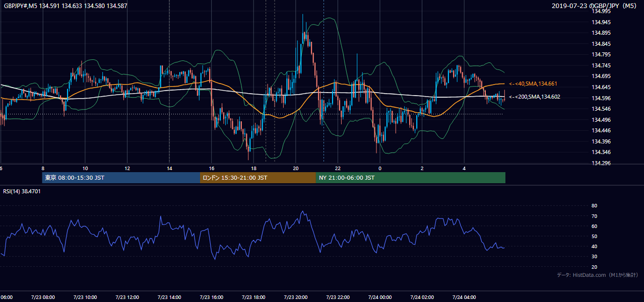
Task: Click RSI scale label 30
Action: (x=594, y=257)
